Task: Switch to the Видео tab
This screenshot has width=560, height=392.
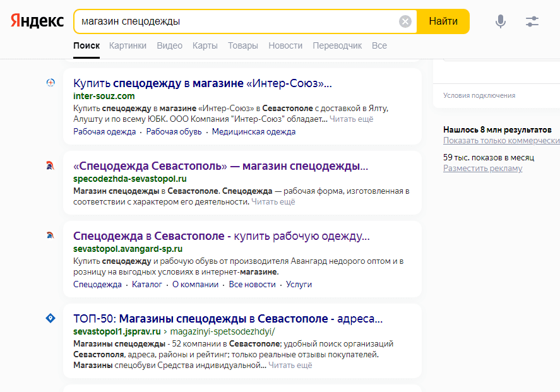Action: [169, 45]
